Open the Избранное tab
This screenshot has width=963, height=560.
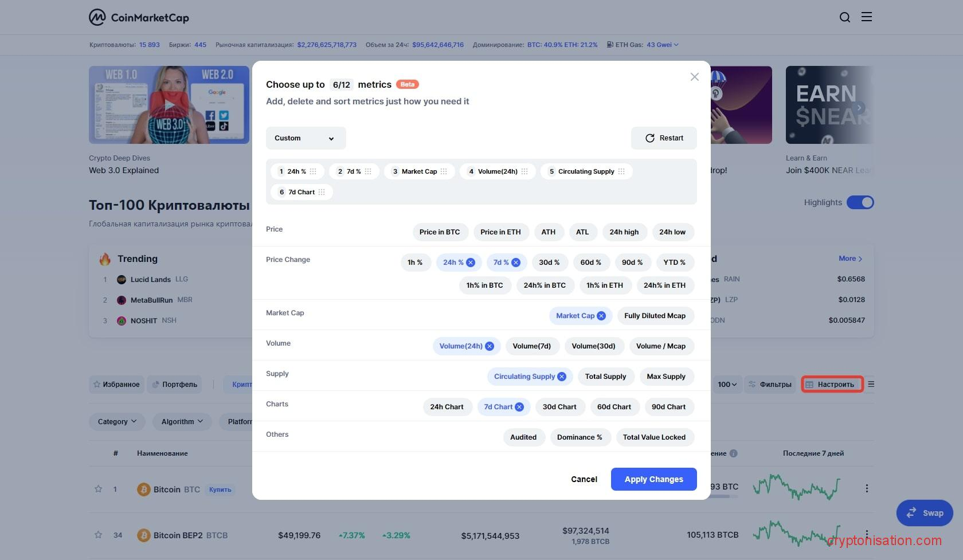click(x=116, y=385)
